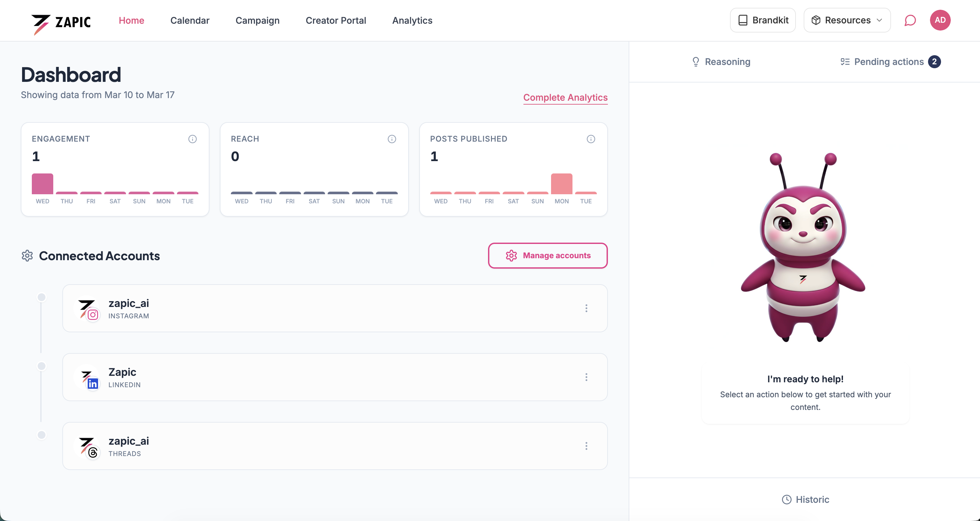Click the Reach info icon
This screenshot has width=980, height=521.
click(x=392, y=139)
